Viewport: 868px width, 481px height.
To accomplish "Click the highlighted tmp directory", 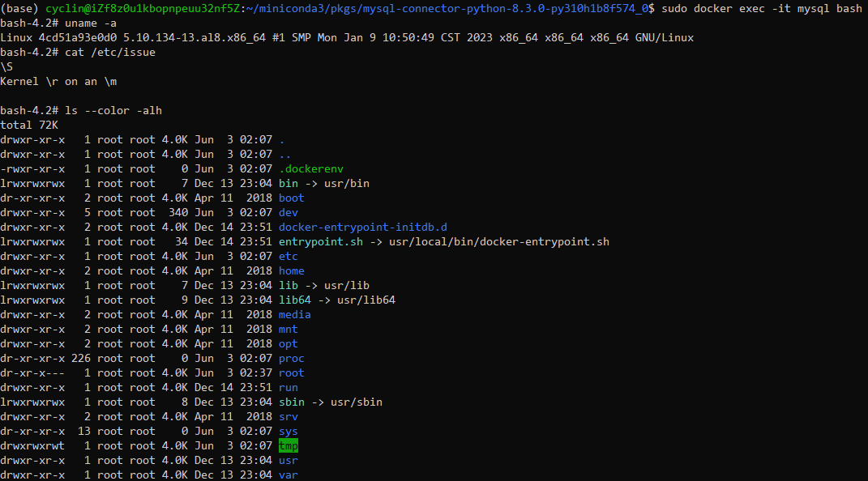I will [289, 445].
